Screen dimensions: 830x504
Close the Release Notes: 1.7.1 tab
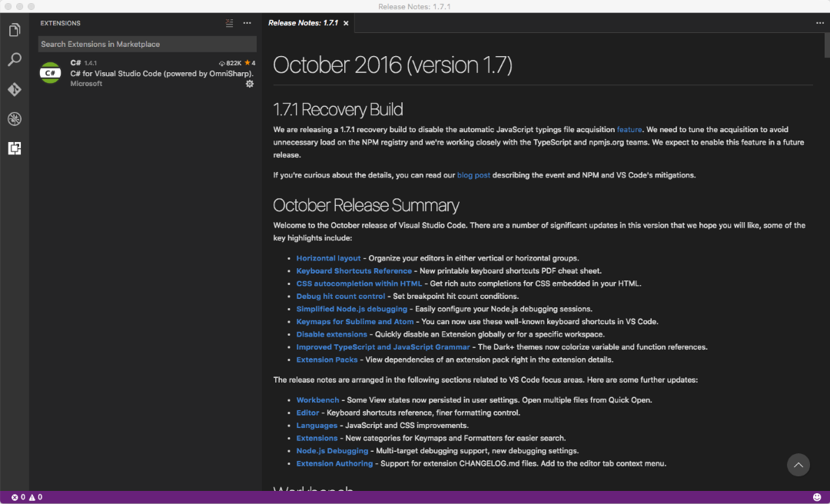(346, 23)
